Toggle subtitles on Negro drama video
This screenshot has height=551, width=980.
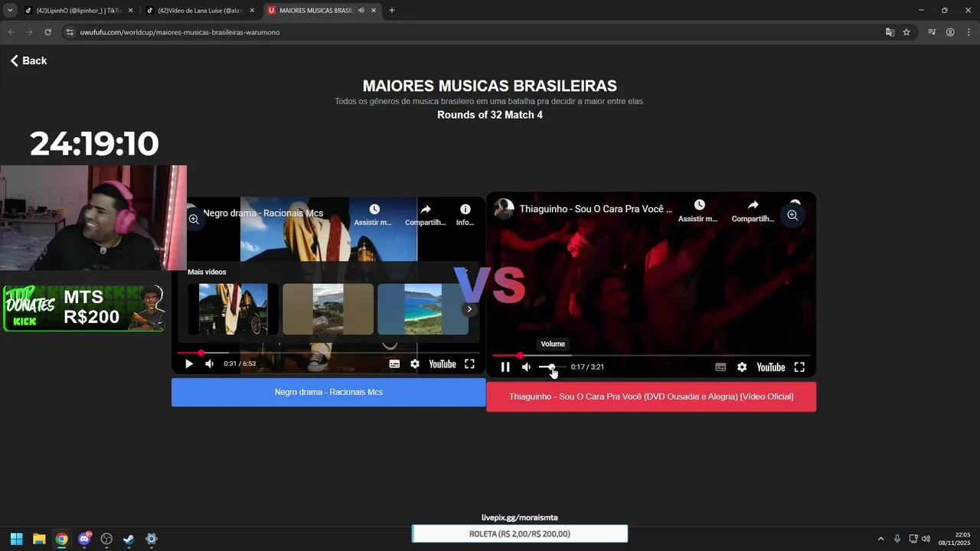[x=394, y=364]
